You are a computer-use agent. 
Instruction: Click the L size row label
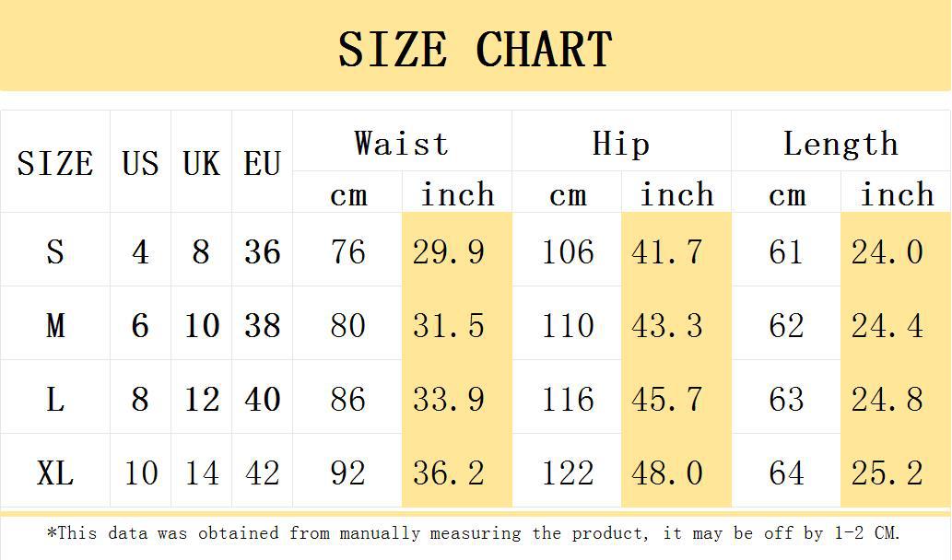pos(55,397)
